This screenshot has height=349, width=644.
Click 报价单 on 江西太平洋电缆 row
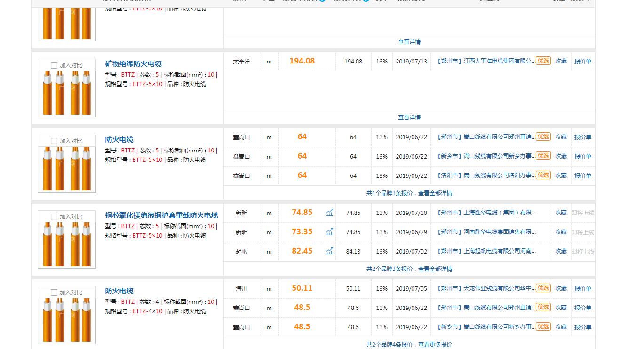coord(583,61)
